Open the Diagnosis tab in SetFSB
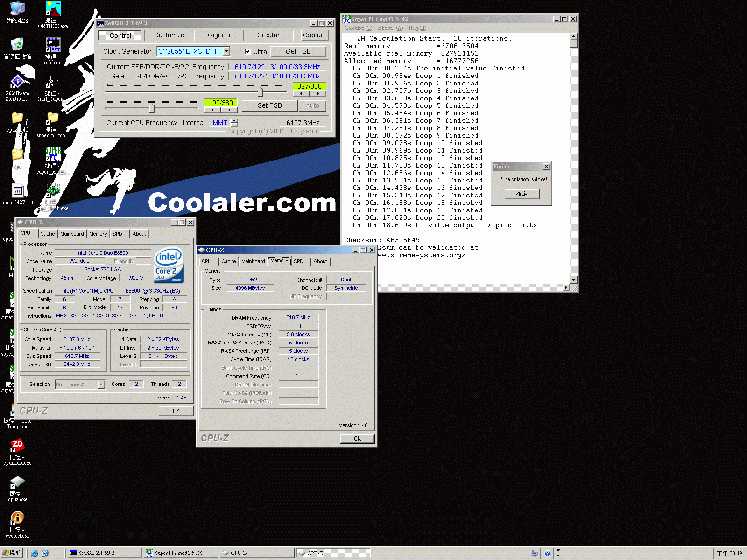The width and height of the screenshot is (747, 560). pos(218,35)
